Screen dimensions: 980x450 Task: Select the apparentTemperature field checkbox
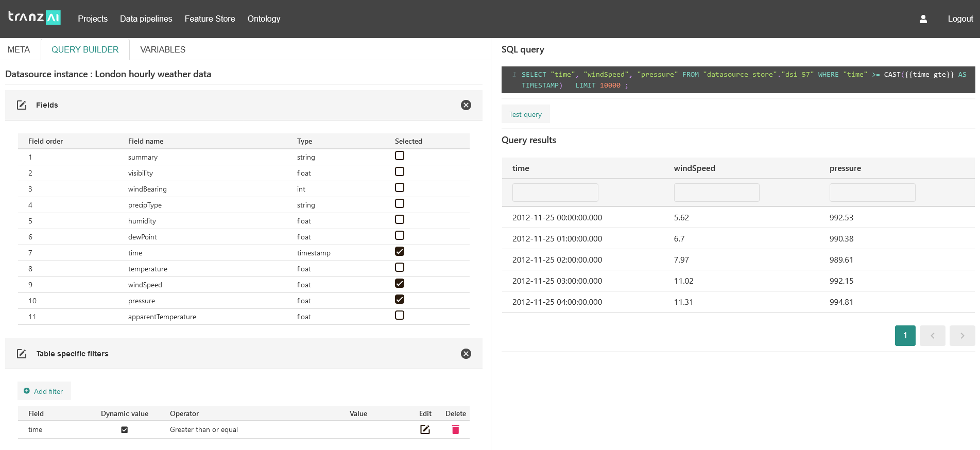[x=400, y=315]
